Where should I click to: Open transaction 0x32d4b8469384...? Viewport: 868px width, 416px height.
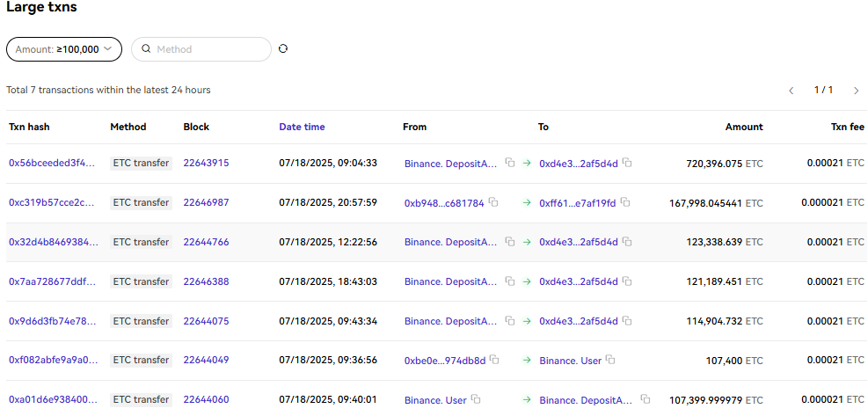pyautogui.click(x=54, y=242)
